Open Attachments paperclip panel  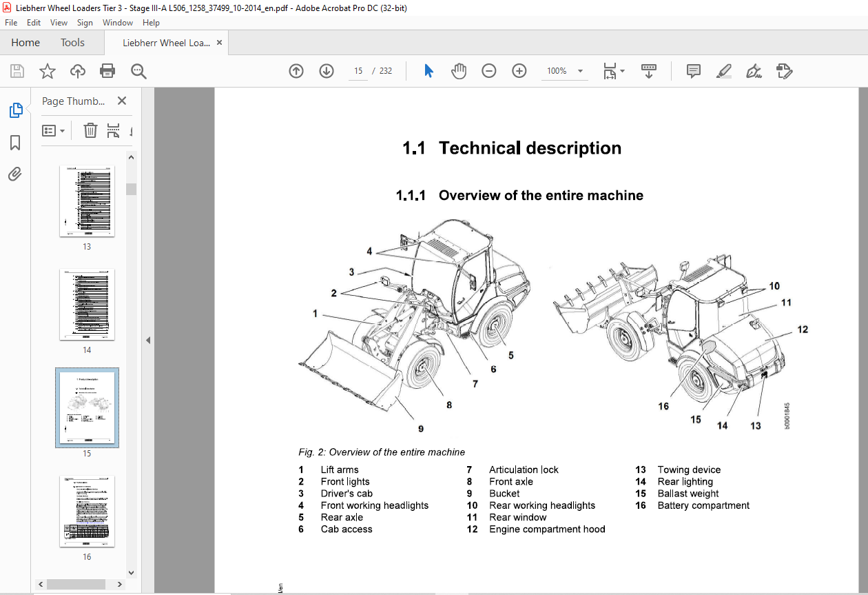(x=15, y=174)
